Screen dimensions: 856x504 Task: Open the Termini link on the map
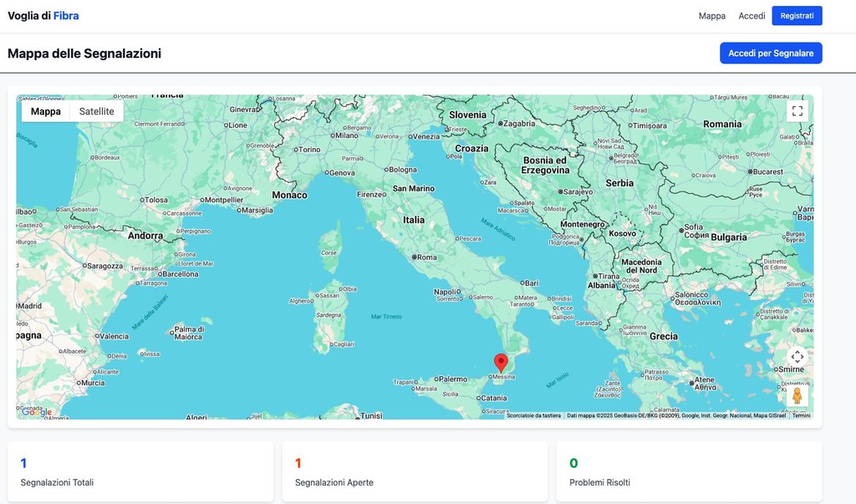pyautogui.click(x=801, y=415)
